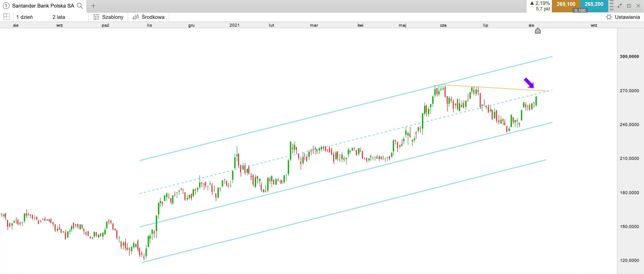Click the kwi label on time axis
The image size is (644, 274).
click(x=360, y=25)
